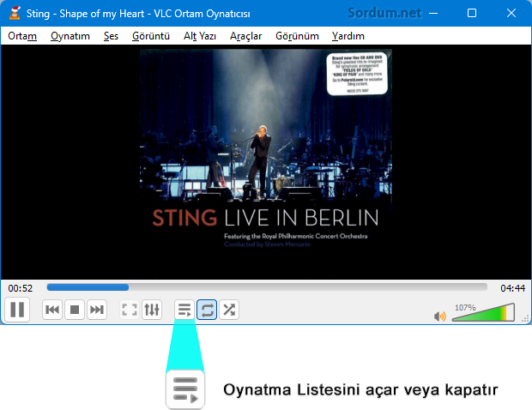Open the Araçlar menu

point(246,36)
